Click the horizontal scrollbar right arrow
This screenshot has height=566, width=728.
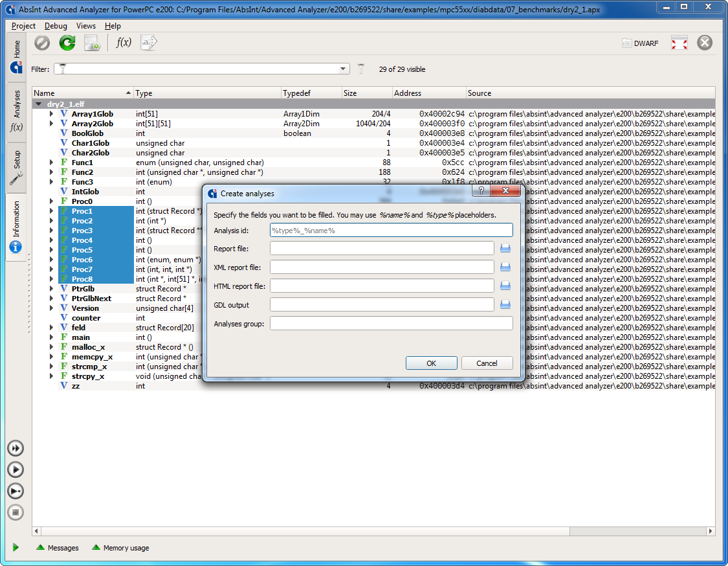711,530
